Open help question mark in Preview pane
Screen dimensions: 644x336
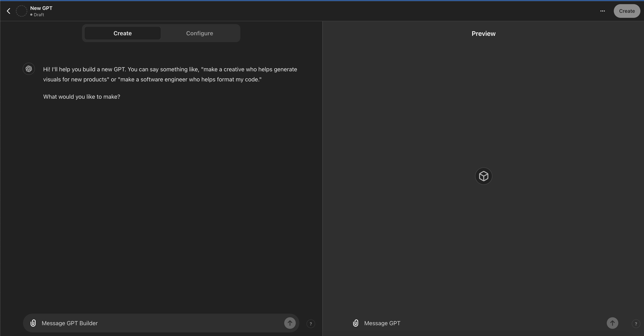(x=636, y=324)
